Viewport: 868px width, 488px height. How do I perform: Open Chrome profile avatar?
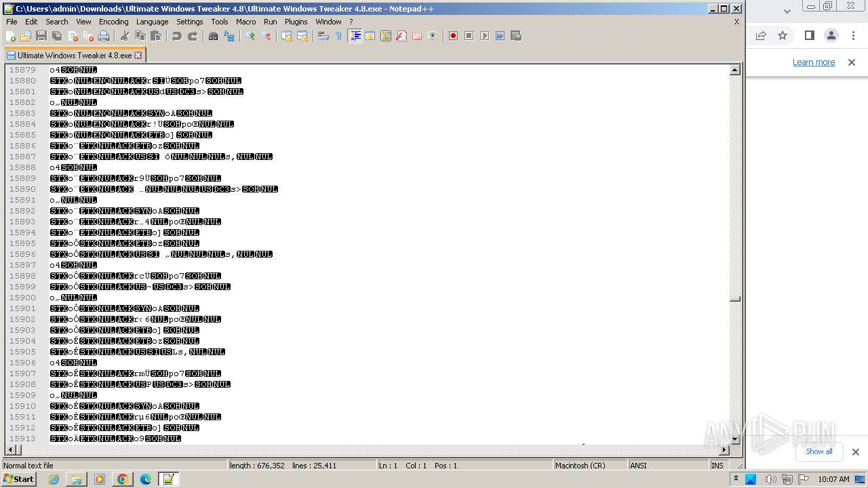tap(831, 35)
